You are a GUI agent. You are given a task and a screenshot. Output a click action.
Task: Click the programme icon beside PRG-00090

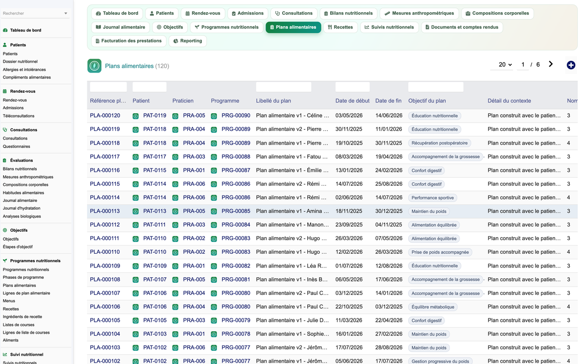pos(214,116)
